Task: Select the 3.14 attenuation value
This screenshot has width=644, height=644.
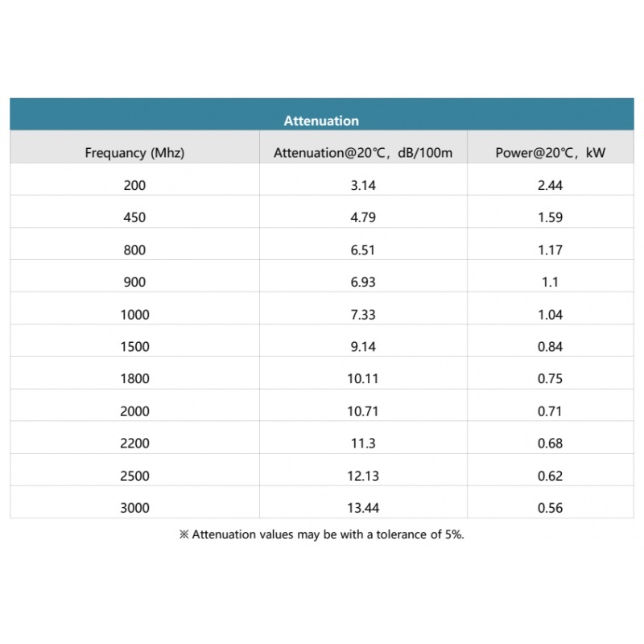Action: [363, 185]
